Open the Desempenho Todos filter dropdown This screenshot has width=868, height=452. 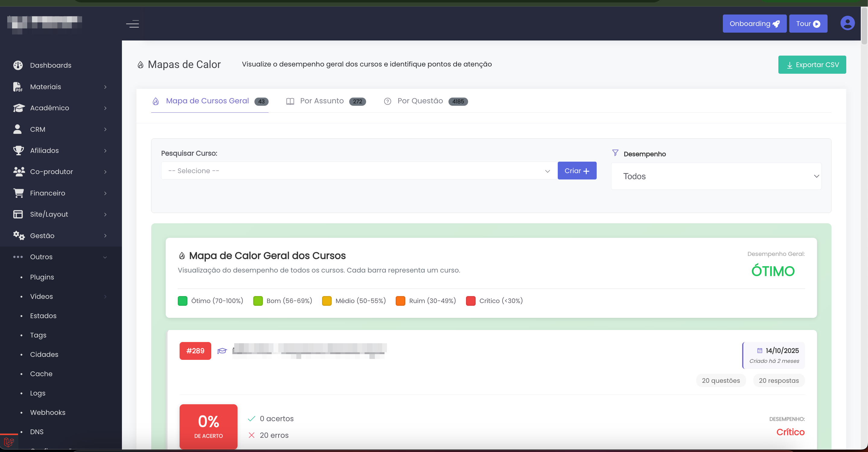tap(716, 176)
